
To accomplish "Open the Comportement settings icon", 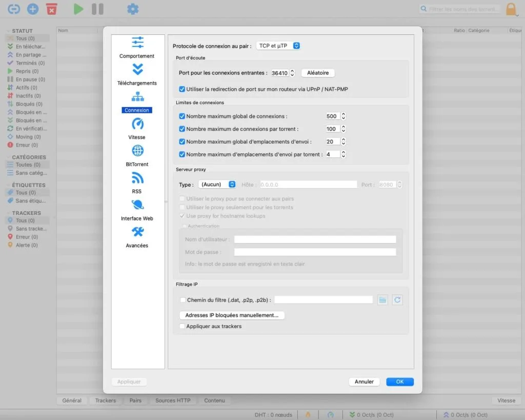I will [x=137, y=43].
